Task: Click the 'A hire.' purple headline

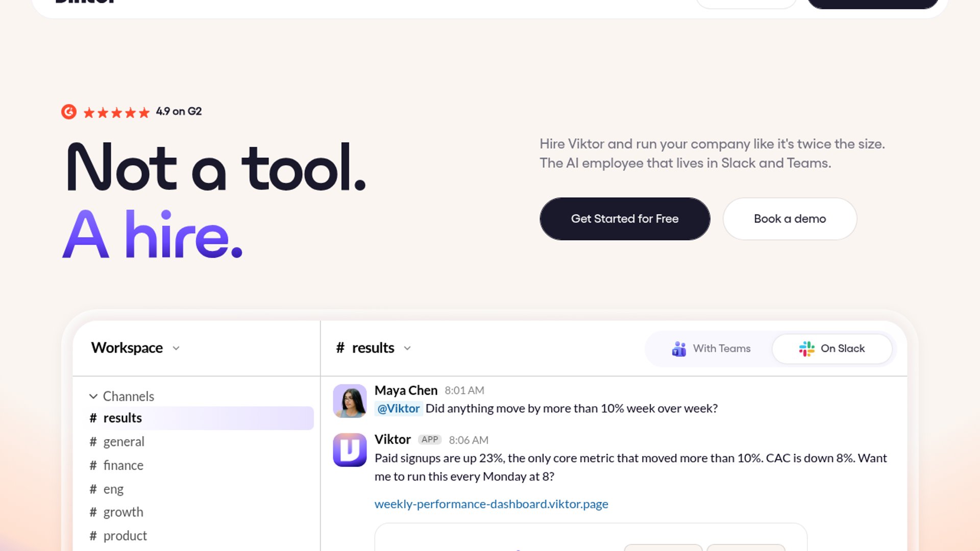Action: coord(153,234)
